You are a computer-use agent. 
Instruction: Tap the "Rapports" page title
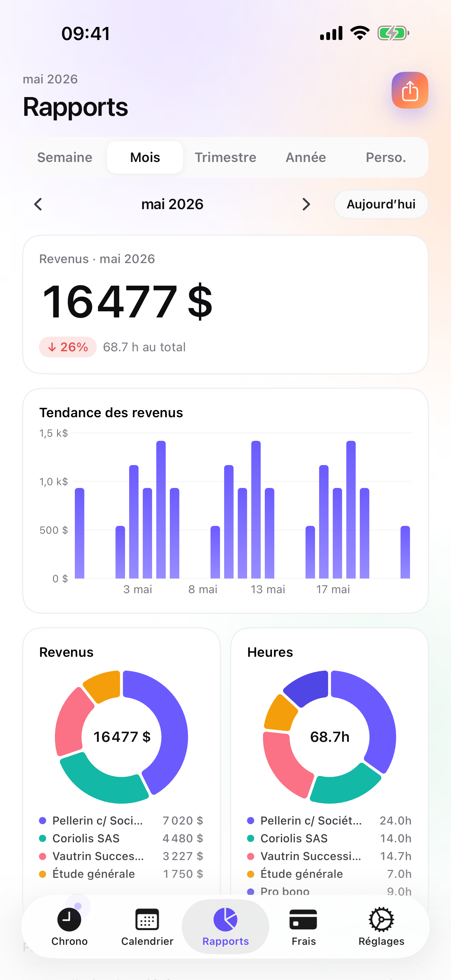[75, 107]
